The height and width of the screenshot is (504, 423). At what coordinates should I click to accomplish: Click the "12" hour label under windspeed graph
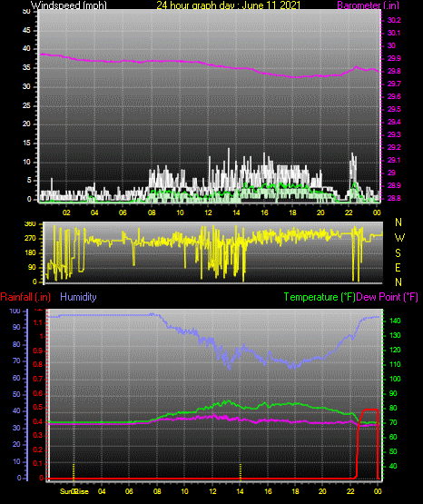pos(208,212)
